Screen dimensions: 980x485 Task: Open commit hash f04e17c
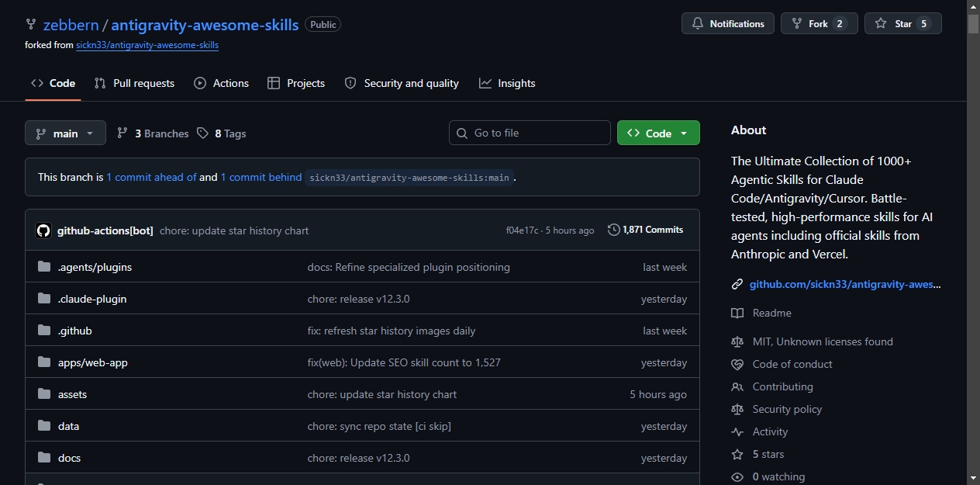point(523,230)
